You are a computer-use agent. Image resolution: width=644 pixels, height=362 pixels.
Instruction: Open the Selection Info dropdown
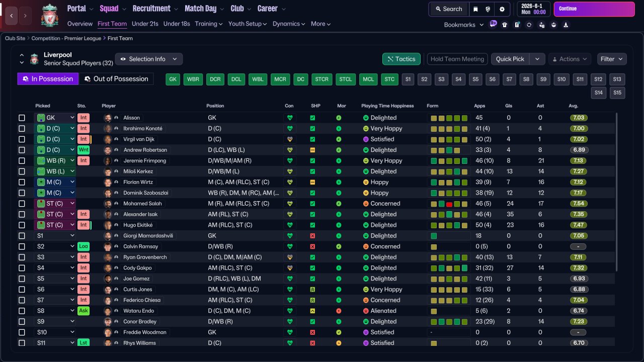pos(149,59)
